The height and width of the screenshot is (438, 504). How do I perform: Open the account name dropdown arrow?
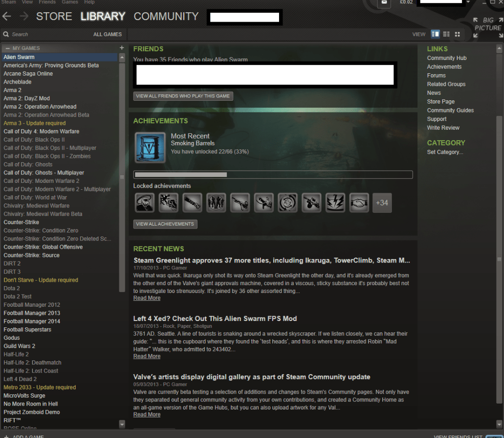tap(468, 2)
